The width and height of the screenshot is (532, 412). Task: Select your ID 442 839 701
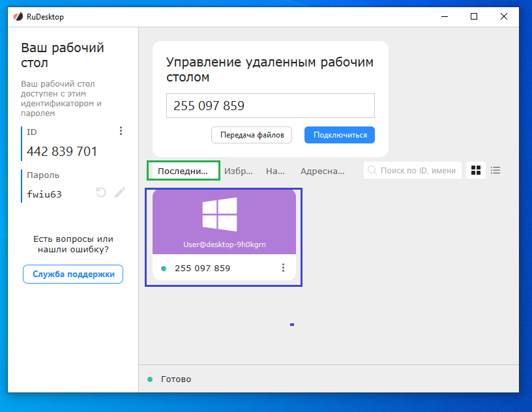tap(62, 151)
